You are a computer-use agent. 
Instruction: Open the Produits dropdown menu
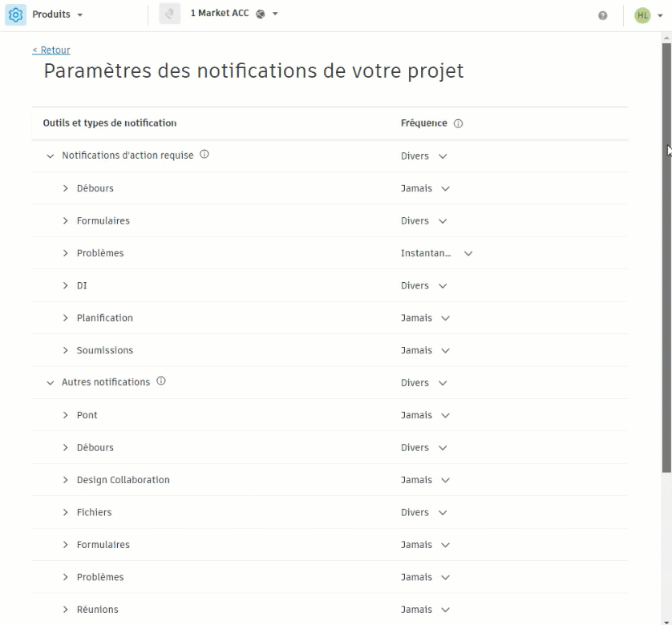pyautogui.click(x=55, y=14)
